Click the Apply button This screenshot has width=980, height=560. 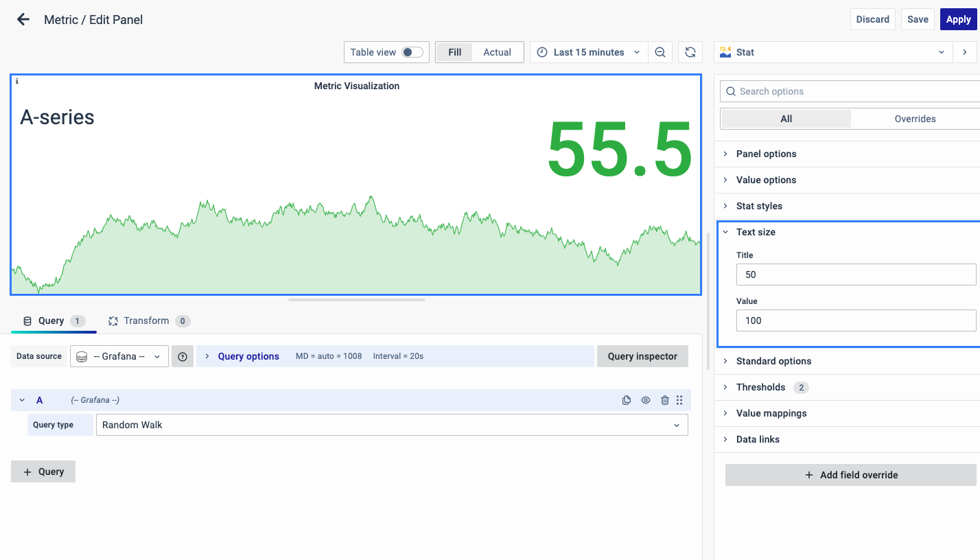[x=958, y=19]
